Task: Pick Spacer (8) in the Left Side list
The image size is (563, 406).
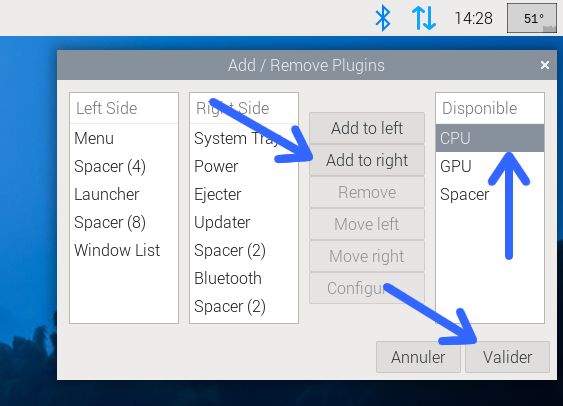Action: [x=124, y=222]
